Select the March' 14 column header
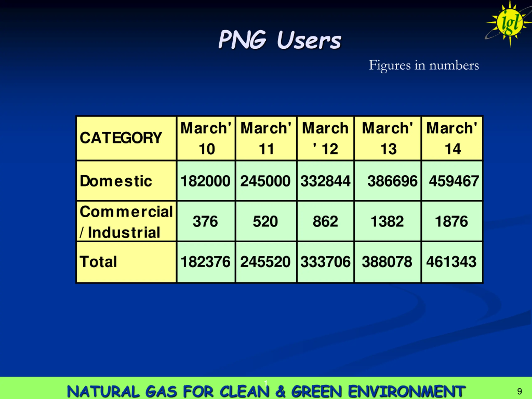Screen dimensions: 532x399 coord(452,138)
